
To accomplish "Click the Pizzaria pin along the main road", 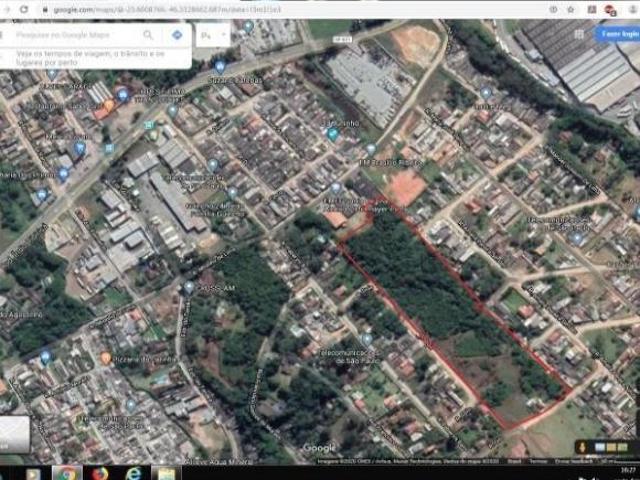I will click(x=220, y=66).
